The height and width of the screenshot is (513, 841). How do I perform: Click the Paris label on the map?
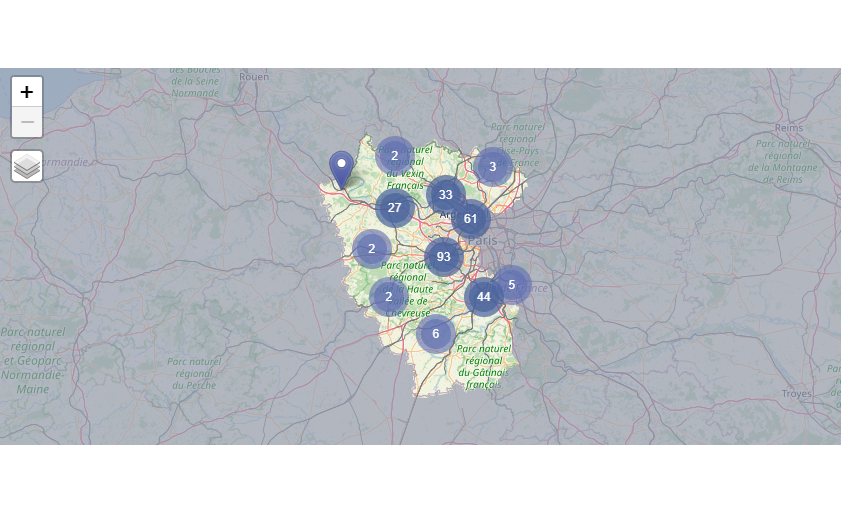(x=483, y=241)
